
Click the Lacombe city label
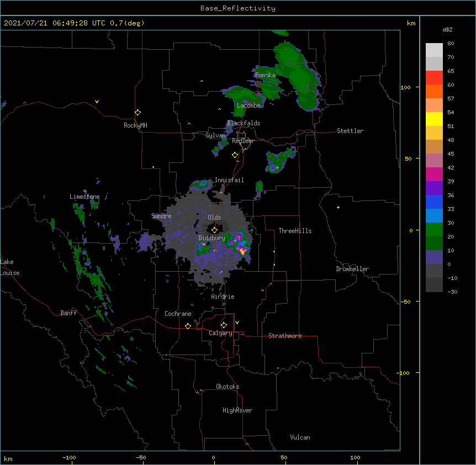click(x=248, y=105)
